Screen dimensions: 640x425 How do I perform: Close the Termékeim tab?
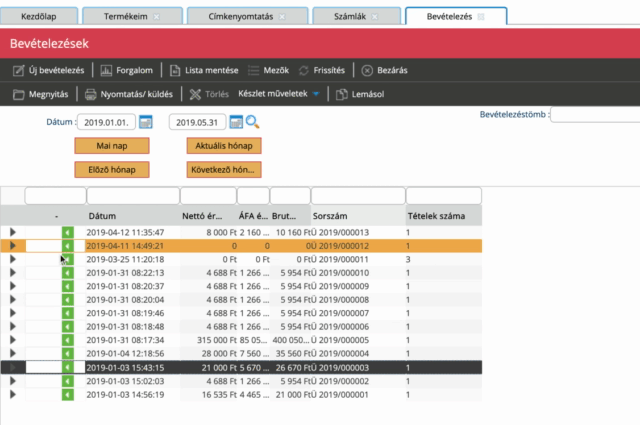tap(157, 17)
